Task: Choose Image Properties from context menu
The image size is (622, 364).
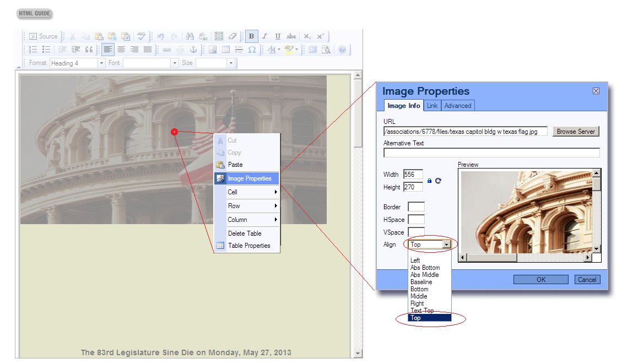Action: pos(247,178)
